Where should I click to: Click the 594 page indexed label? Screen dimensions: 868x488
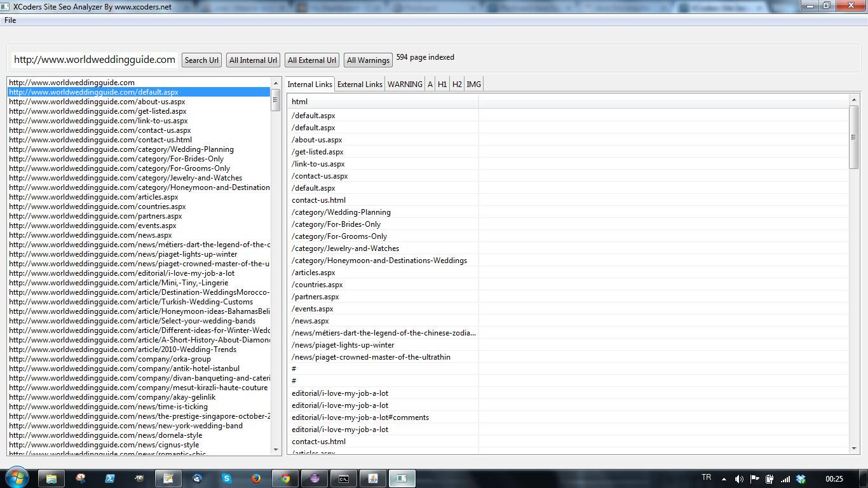[425, 57]
